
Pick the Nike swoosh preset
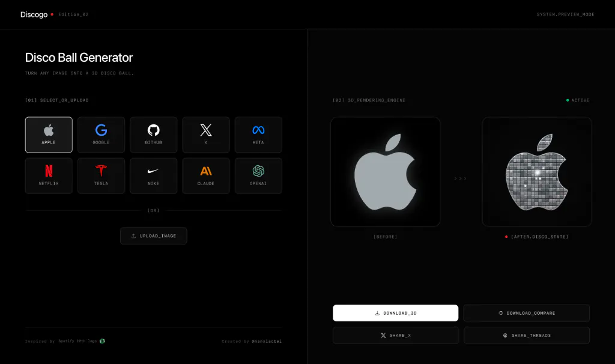[x=153, y=176]
